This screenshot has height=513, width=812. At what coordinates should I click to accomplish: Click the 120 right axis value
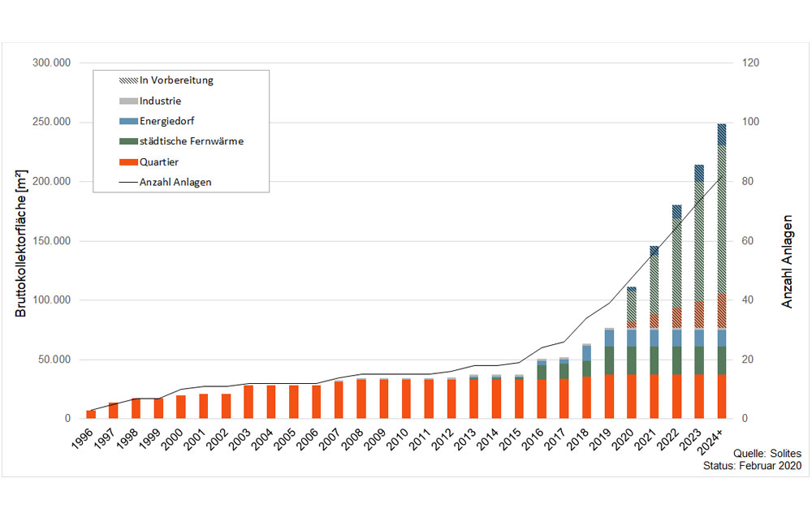[x=750, y=63]
